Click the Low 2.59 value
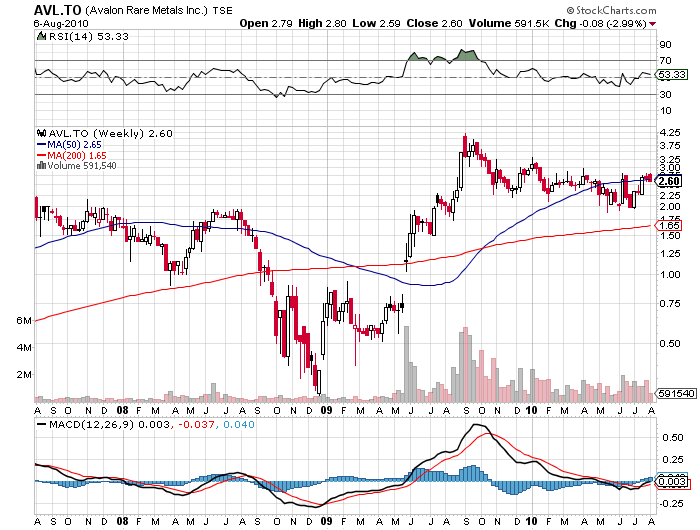The image size is (700, 530). [x=376, y=23]
